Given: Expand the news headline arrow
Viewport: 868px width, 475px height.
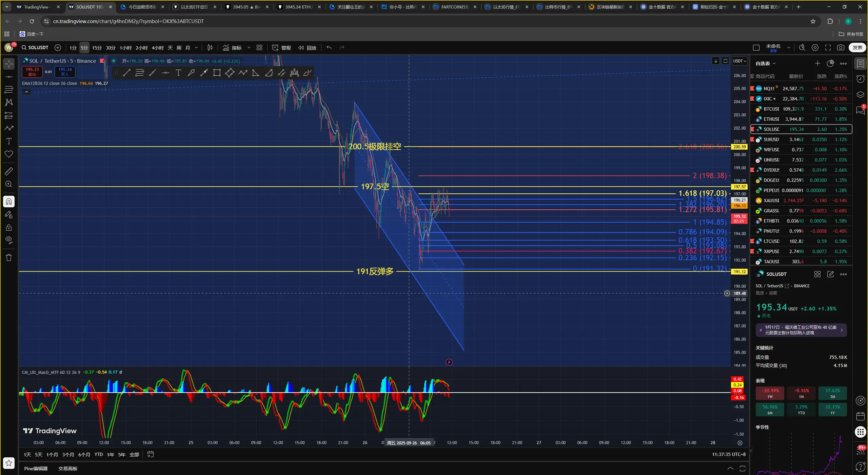Looking at the screenshot, I should 842,330.
